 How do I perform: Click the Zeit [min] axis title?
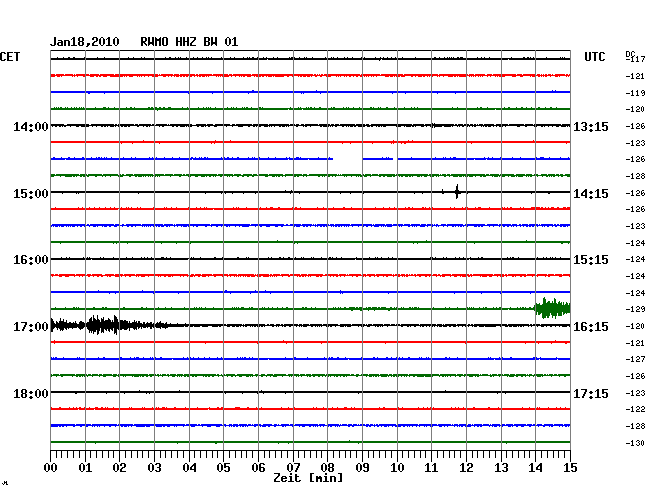pos(308,478)
